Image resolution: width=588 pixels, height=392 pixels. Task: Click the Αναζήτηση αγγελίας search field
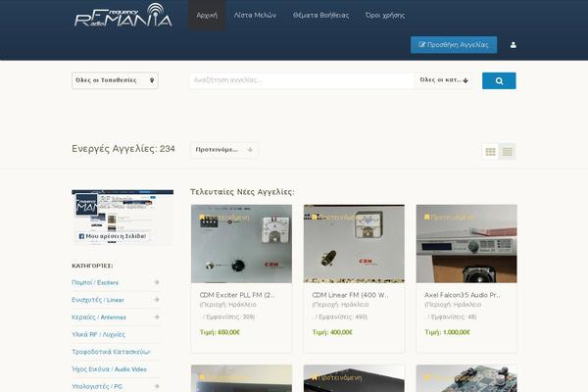pos(302,80)
